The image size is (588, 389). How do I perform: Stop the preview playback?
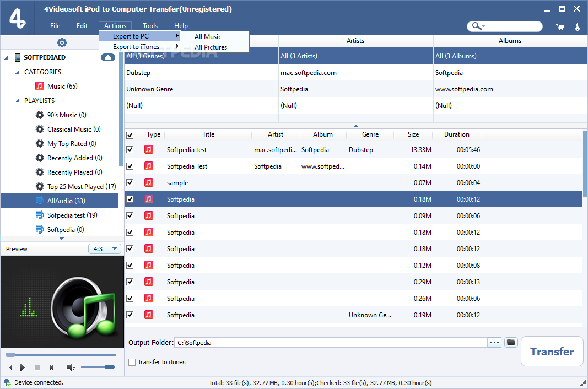[x=37, y=368]
